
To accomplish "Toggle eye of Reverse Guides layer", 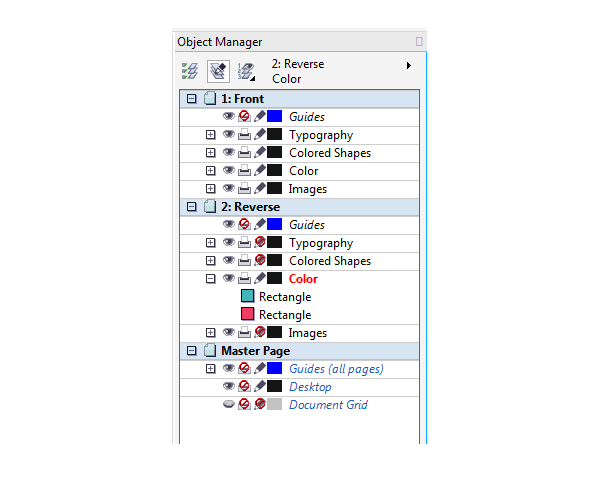I will coord(229,224).
